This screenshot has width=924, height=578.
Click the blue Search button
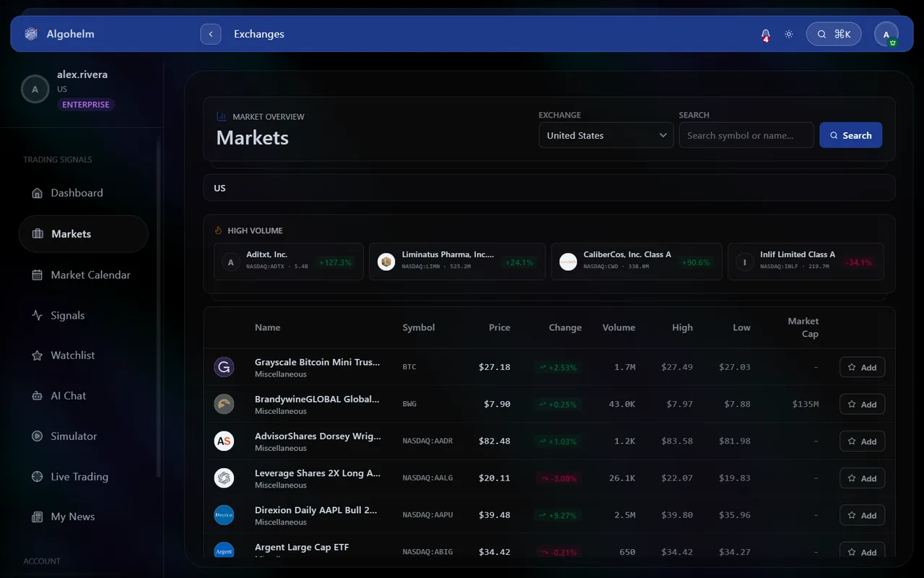(x=850, y=135)
